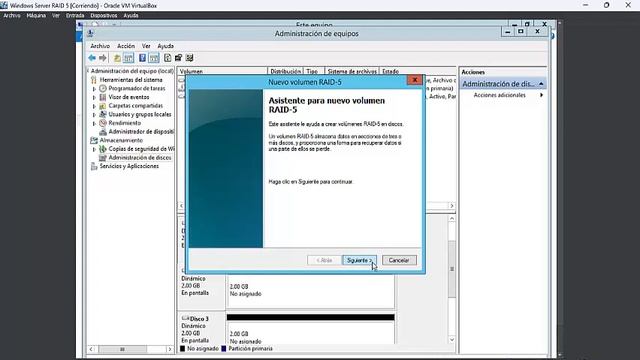The height and width of the screenshot is (360, 640).
Task: Expand the Visor de eventos node
Action: coord(95,97)
